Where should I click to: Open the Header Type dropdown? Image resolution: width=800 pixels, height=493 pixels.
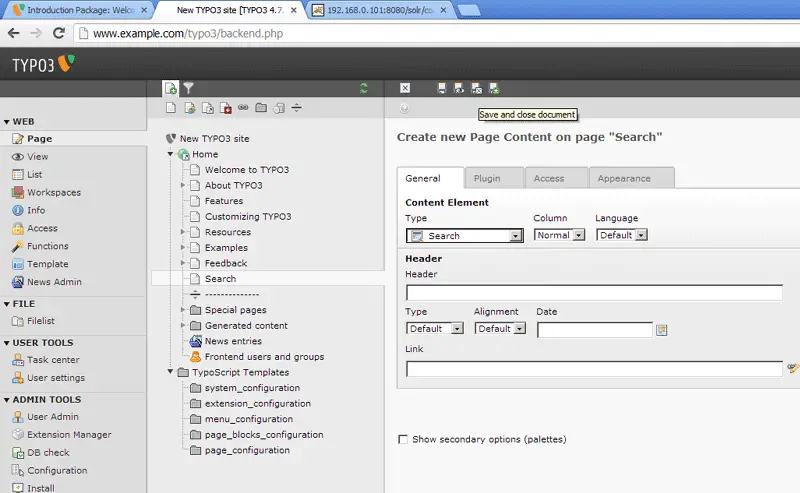[x=435, y=329]
